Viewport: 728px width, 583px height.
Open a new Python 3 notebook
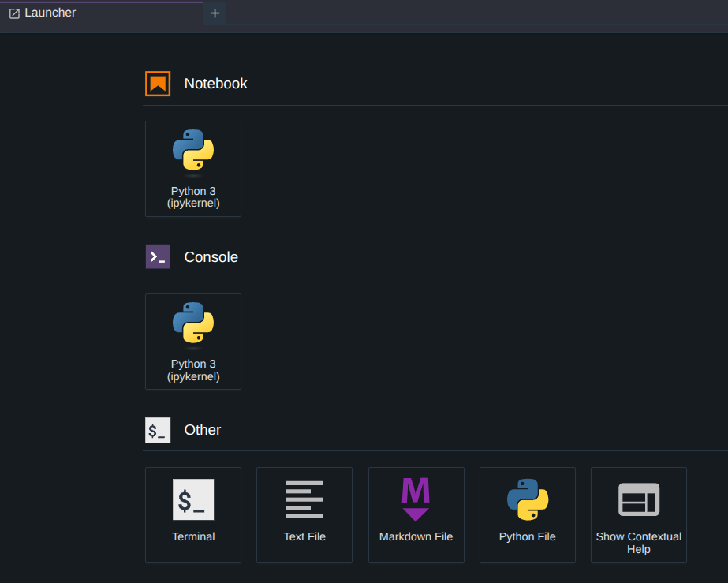pyautogui.click(x=193, y=169)
